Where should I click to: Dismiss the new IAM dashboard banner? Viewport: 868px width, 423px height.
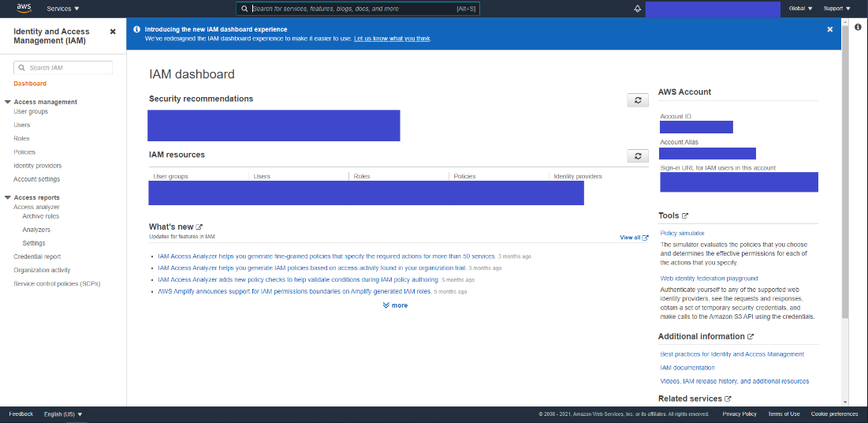click(830, 29)
